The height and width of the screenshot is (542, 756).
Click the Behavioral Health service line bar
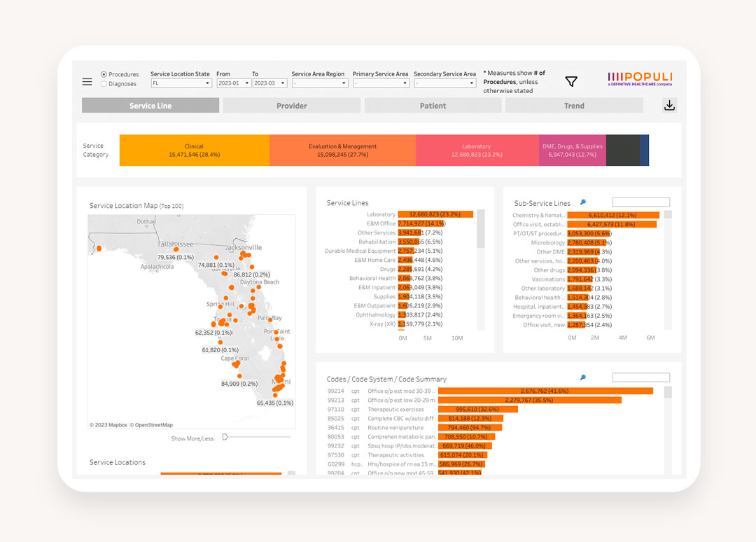404,278
